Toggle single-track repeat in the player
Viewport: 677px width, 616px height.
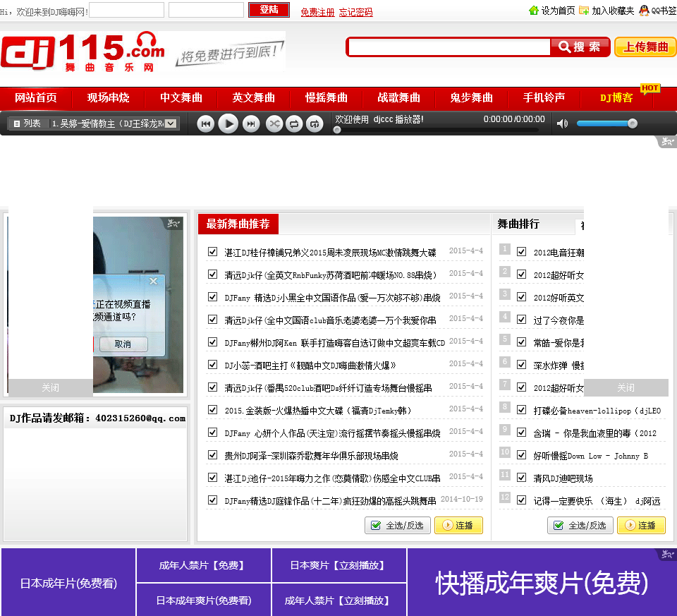315,124
